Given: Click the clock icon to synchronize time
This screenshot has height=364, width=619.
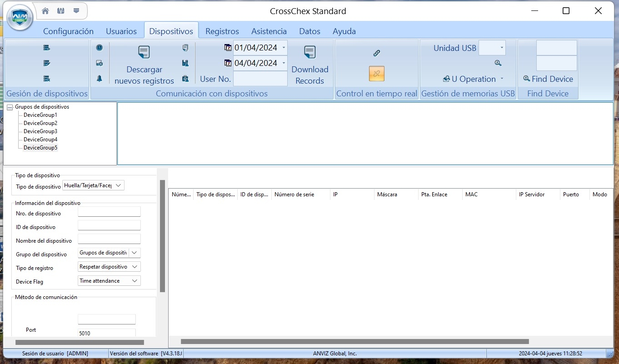Looking at the screenshot, I should point(99,48).
